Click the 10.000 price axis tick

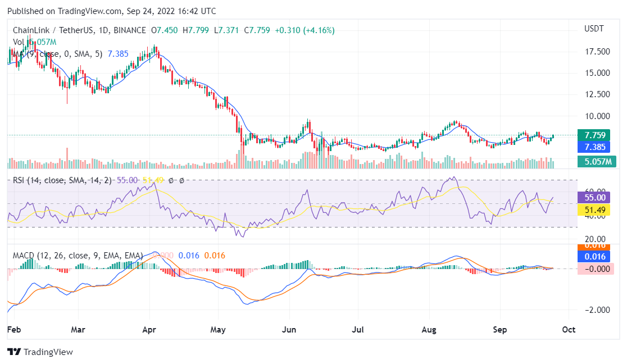tap(597, 116)
